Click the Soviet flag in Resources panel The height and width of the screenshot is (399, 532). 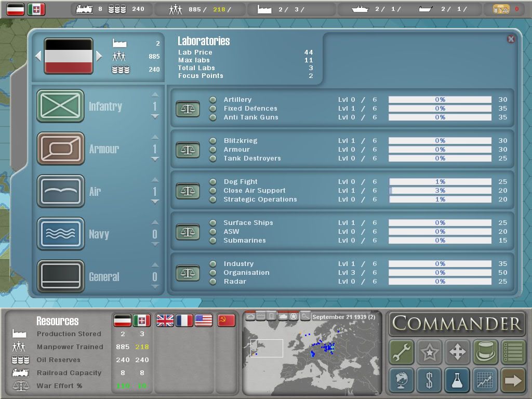click(226, 320)
